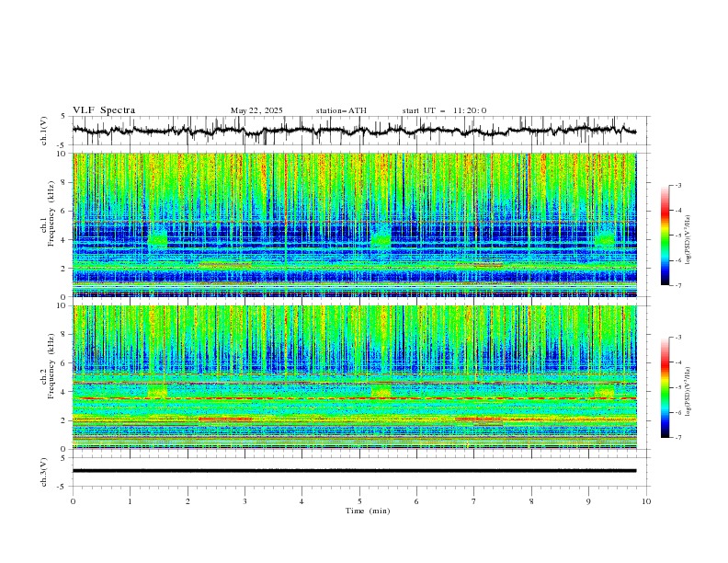Click the ch.1 spectrogram color bar
728x563 pixels.
pyautogui.click(x=665, y=236)
